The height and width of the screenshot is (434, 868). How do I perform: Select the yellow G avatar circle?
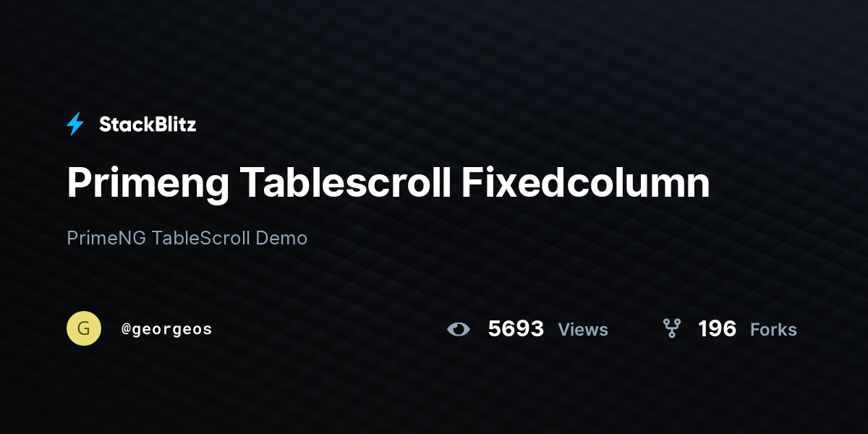pyautogui.click(x=84, y=328)
